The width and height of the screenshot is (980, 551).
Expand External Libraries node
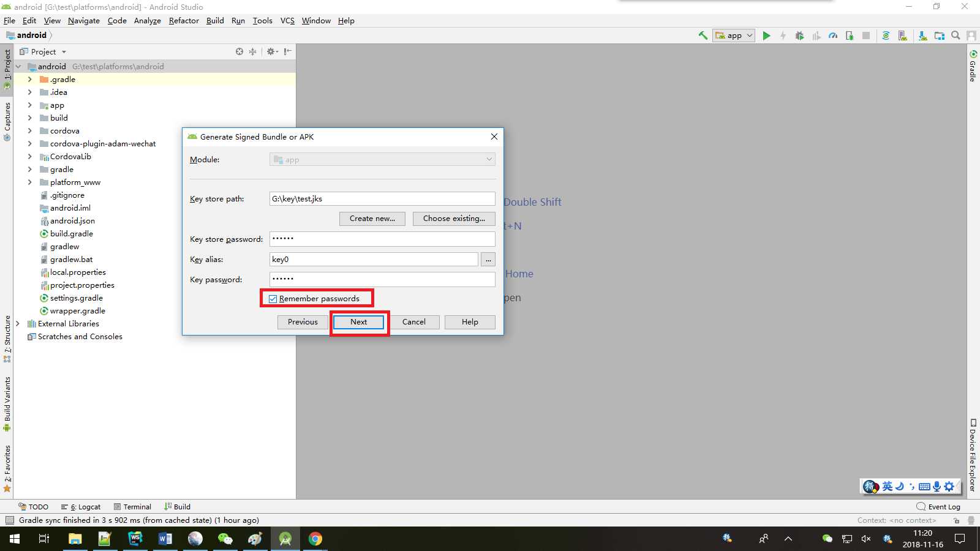point(18,324)
